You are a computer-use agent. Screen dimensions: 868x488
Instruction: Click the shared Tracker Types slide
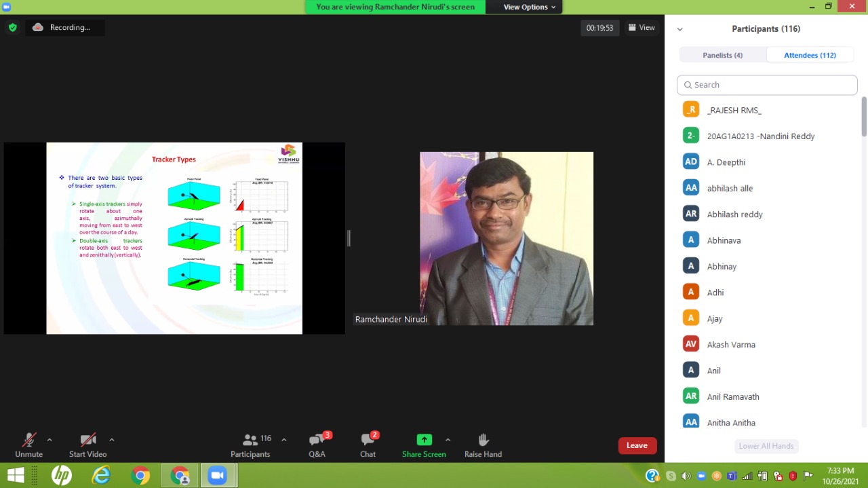click(x=174, y=238)
